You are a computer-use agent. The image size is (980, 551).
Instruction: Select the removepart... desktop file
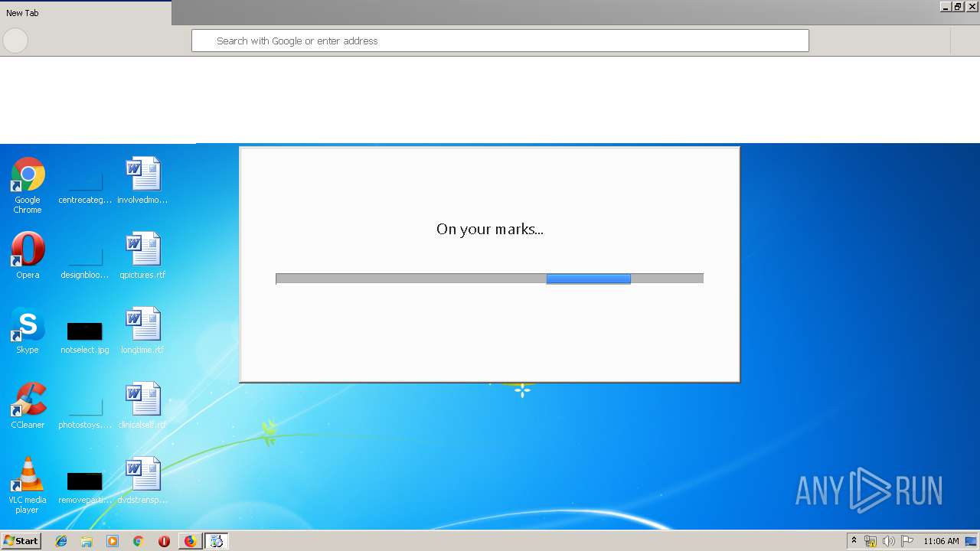point(85,487)
